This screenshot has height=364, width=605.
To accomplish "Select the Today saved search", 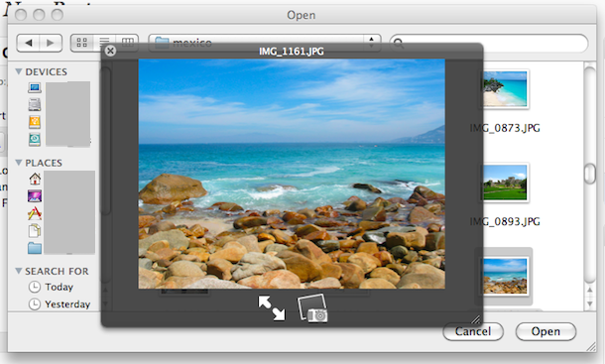I will point(51,287).
